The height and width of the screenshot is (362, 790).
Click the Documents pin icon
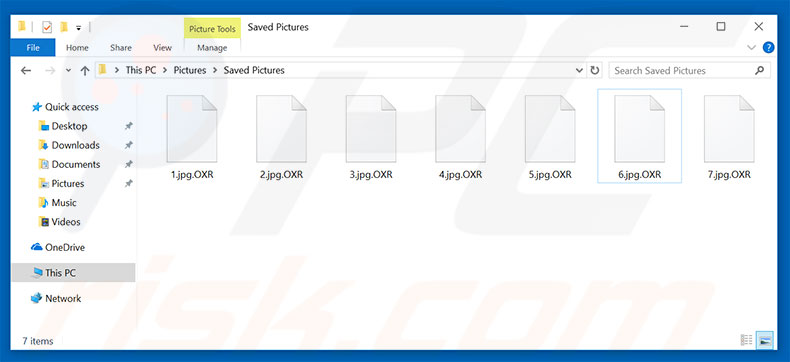(128, 165)
